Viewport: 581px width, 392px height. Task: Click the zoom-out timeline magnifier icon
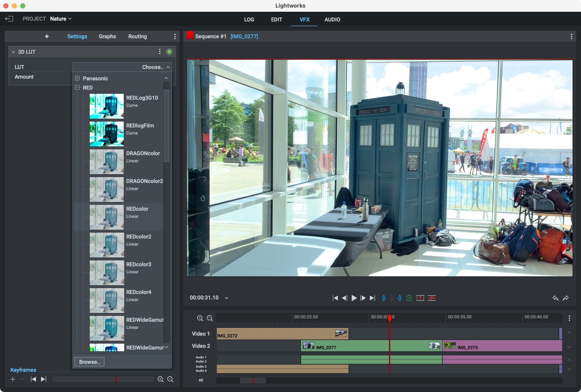(x=209, y=318)
